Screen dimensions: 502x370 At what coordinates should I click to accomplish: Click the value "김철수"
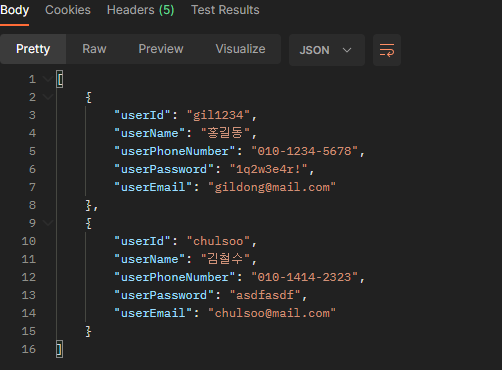[x=225, y=259]
